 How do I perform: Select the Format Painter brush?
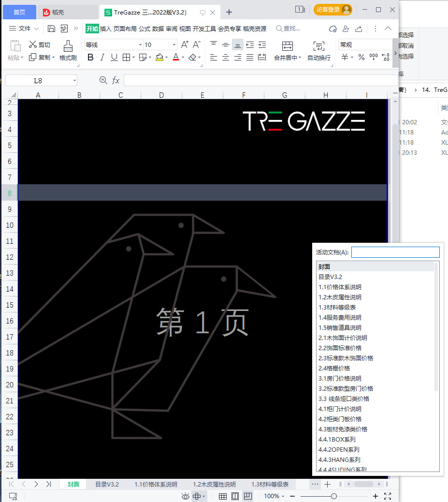[68, 46]
